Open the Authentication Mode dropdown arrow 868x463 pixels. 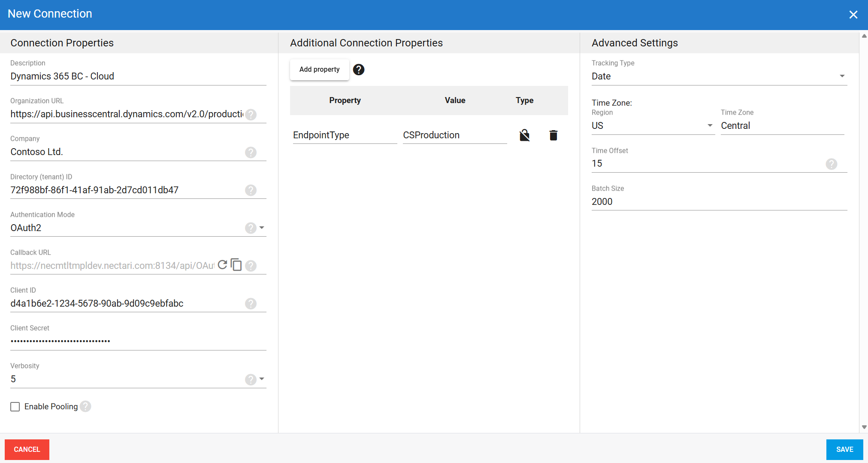coord(262,228)
